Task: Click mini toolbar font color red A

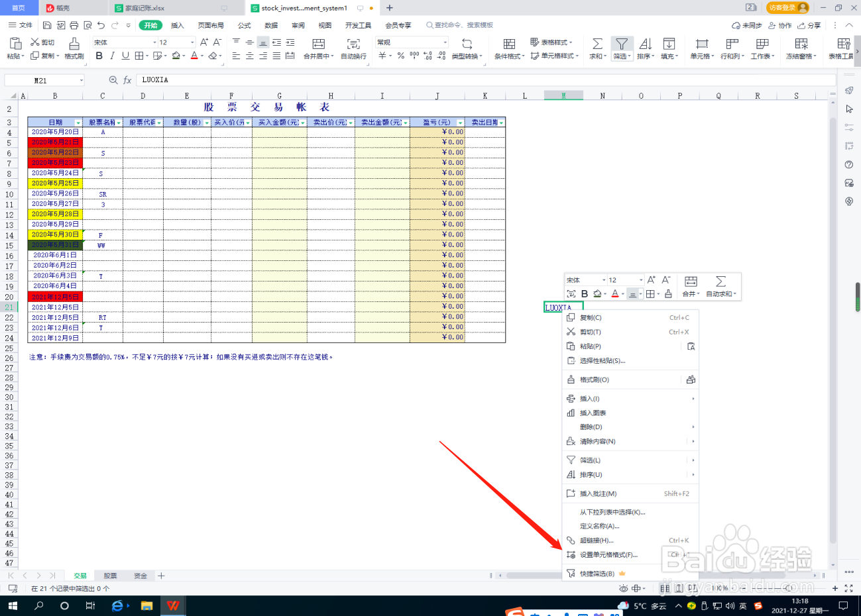Action: click(614, 293)
